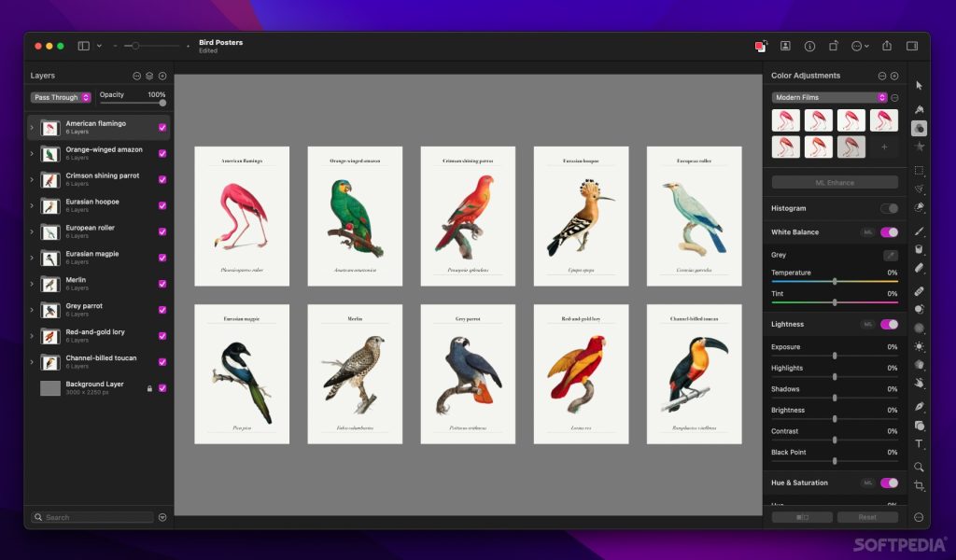Viewport: 956px width, 560px height.
Task: Select the Crop tool
Action: pos(920,485)
